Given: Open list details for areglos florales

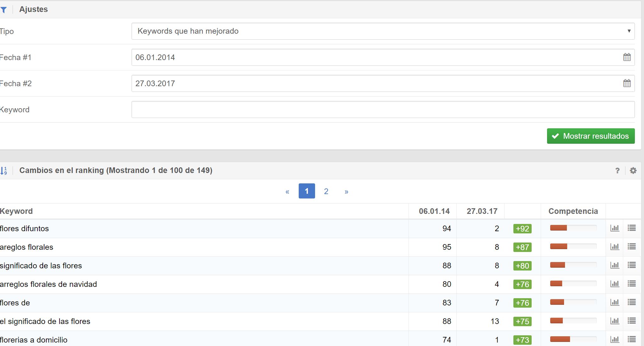Looking at the screenshot, I should tap(631, 247).
